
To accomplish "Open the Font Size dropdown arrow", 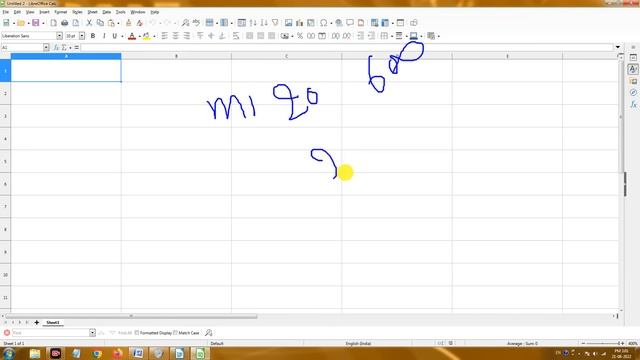I will pos(82,36).
